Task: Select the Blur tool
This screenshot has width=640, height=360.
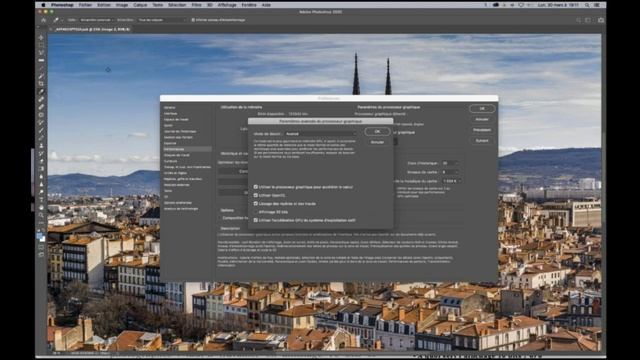Action: tap(41, 177)
